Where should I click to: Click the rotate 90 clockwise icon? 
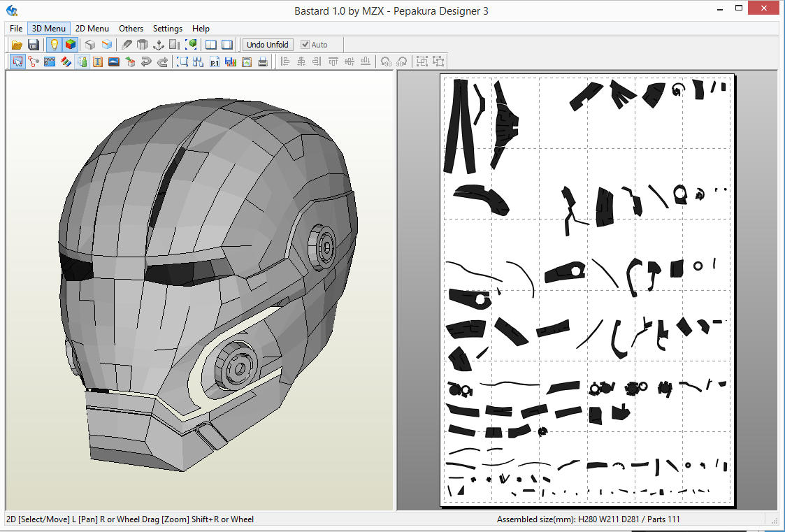(x=401, y=62)
